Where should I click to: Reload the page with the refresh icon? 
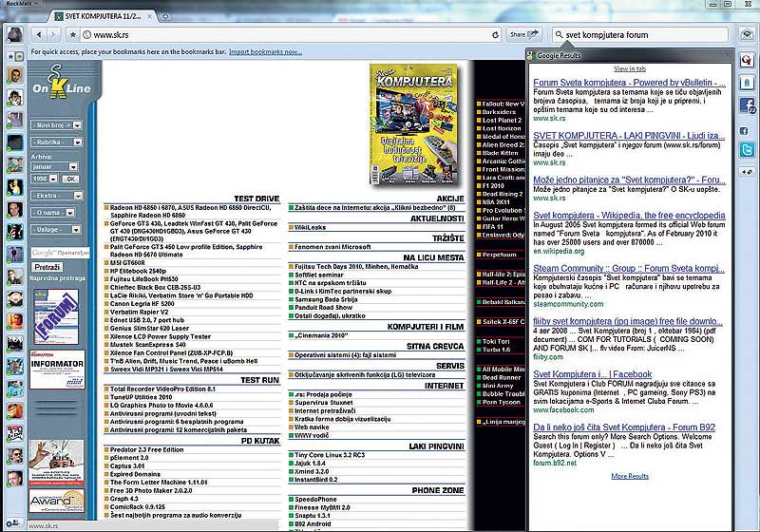(x=495, y=35)
